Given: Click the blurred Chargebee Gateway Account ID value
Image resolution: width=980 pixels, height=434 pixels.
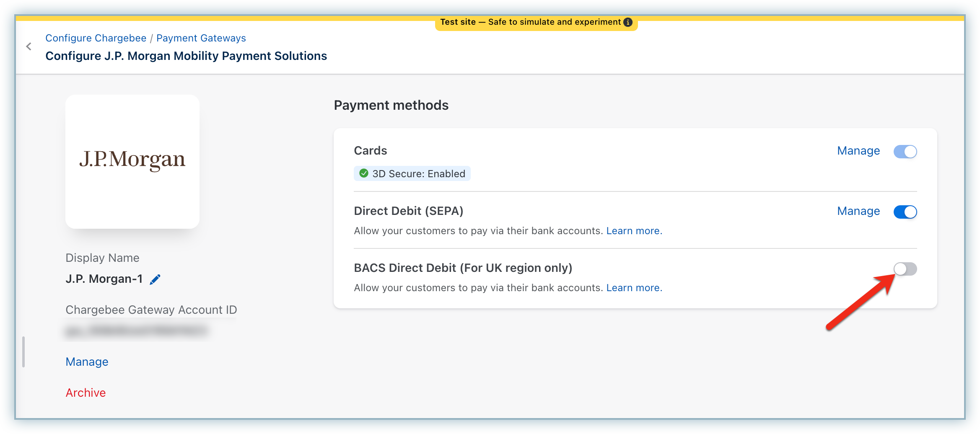Looking at the screenshot, I should pyautogui.click(x=136, y=331).
